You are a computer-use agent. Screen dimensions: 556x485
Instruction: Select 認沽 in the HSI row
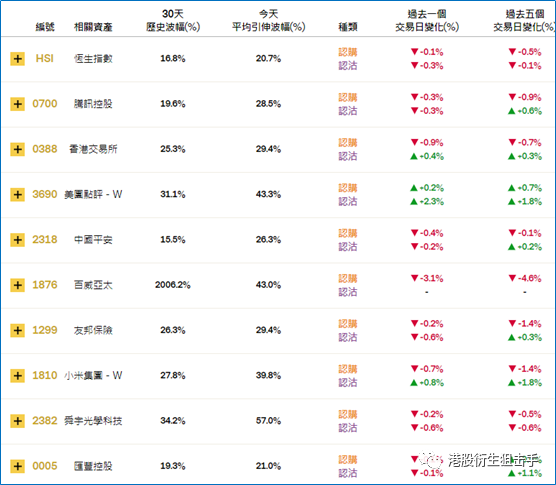click(x=348, y=66)
